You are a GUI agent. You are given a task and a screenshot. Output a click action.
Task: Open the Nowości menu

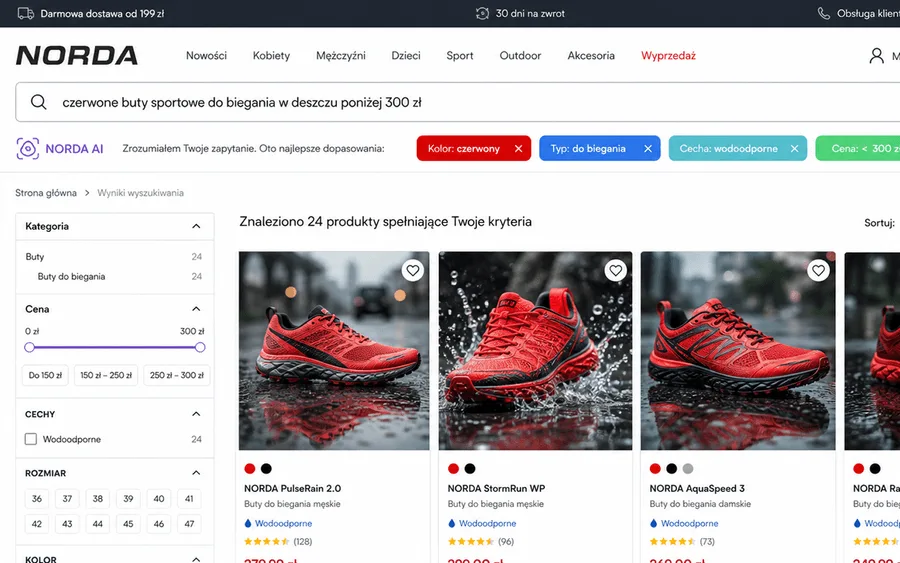pyautogui.click(x=206, y=56)
